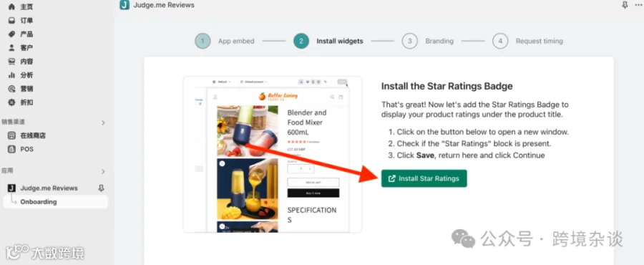Go to step 2 Install widgets circle
Viewport: 644px width, 265px height.
coord(301,41)
